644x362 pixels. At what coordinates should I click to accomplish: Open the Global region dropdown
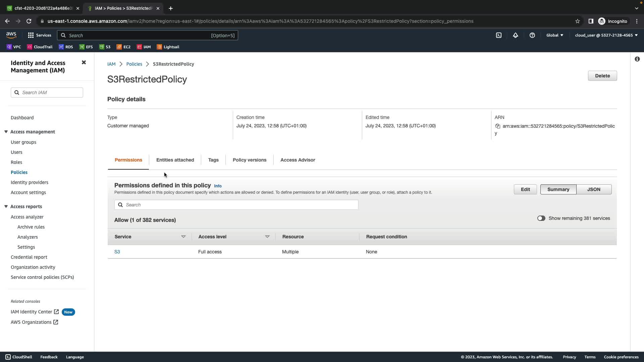pyautogui.click(x=555, y=35)
